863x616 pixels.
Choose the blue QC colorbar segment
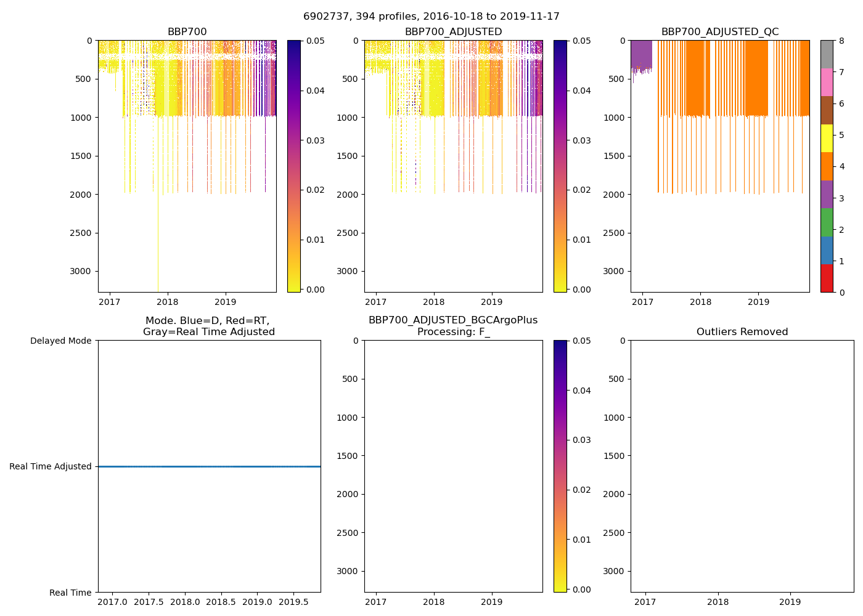point(827,251)
